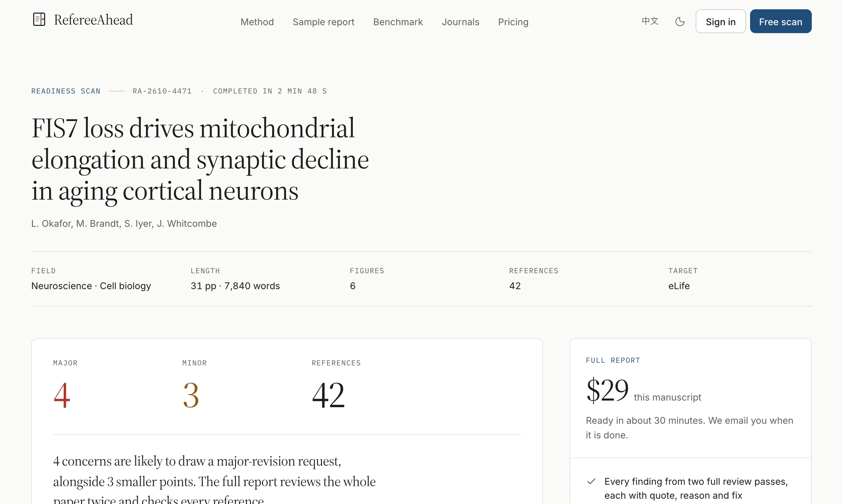Click the READINESS SCAN label
The image size is (843, 504).
coord(66,91)
